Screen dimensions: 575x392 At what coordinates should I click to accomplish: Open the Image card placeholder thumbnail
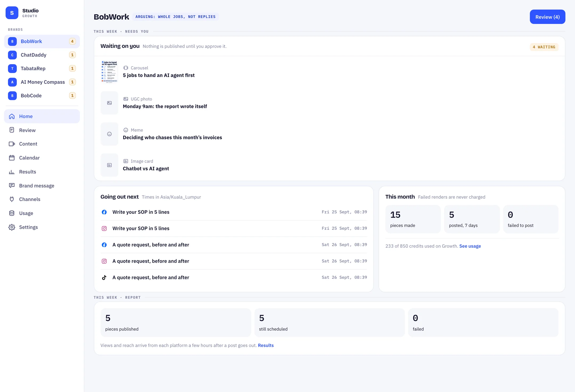[109, 165]
